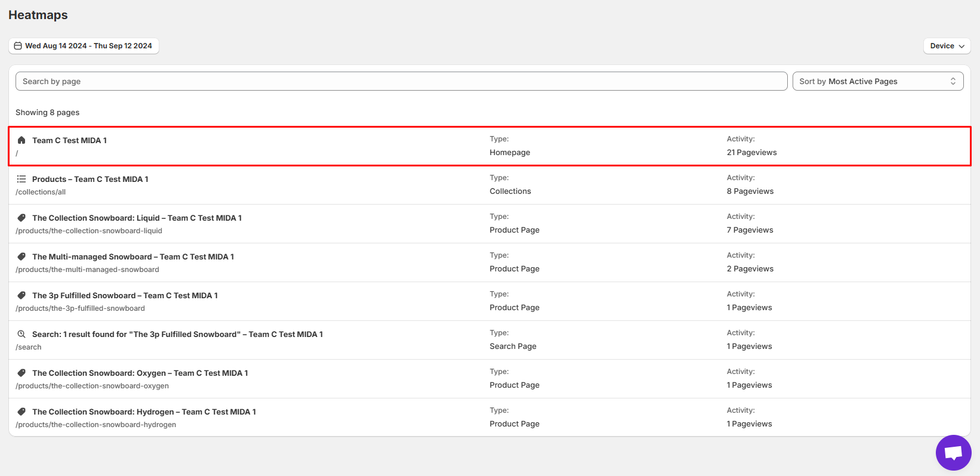Screen dimensions: 980x476
Task: Click the magnifier icon on Search page row
Action: point(21,334)
